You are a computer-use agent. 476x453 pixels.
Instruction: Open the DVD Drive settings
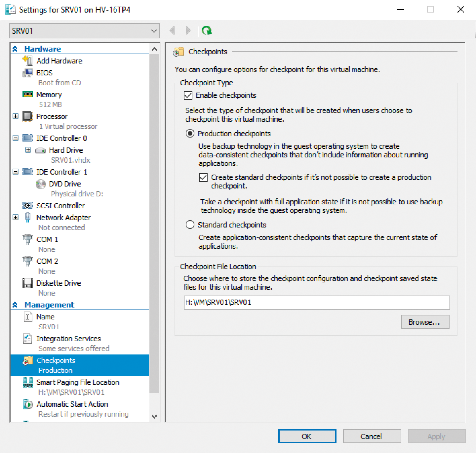(x=65, y=184)
